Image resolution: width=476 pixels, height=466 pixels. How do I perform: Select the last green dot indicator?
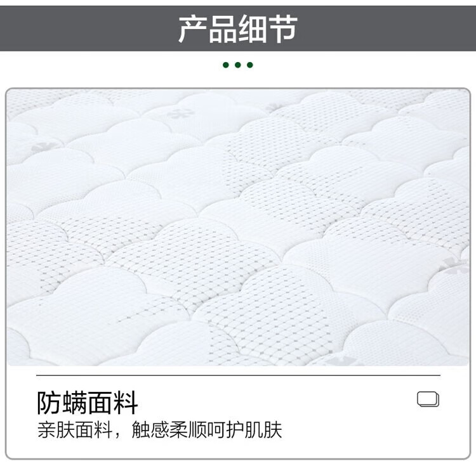250,65
